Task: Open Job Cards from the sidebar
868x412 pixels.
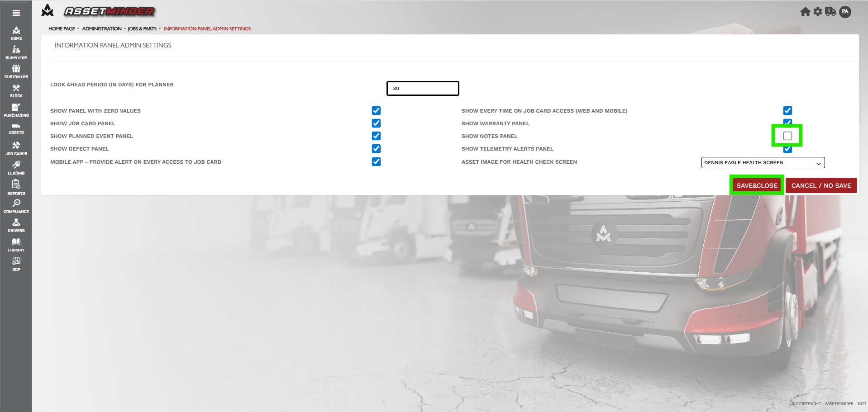Action: [16, 148]
